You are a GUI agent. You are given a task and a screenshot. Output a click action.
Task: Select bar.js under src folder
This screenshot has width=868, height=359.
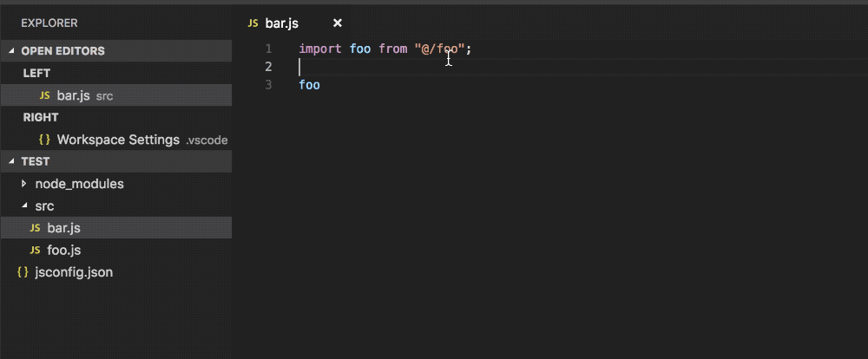116,228
